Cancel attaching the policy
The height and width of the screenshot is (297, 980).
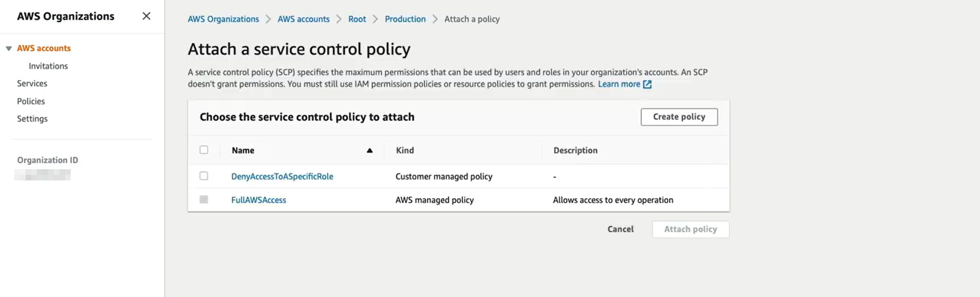(621, 229)
